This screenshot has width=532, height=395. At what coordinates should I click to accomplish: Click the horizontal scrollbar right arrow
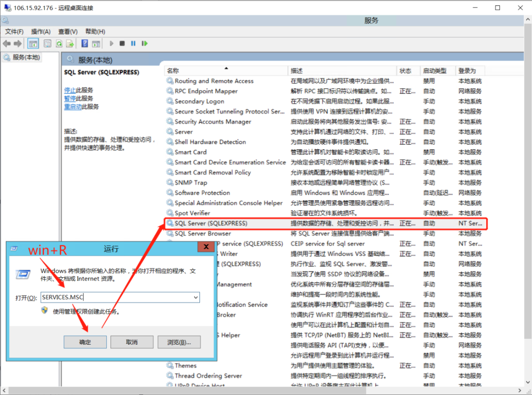[520, 390]
